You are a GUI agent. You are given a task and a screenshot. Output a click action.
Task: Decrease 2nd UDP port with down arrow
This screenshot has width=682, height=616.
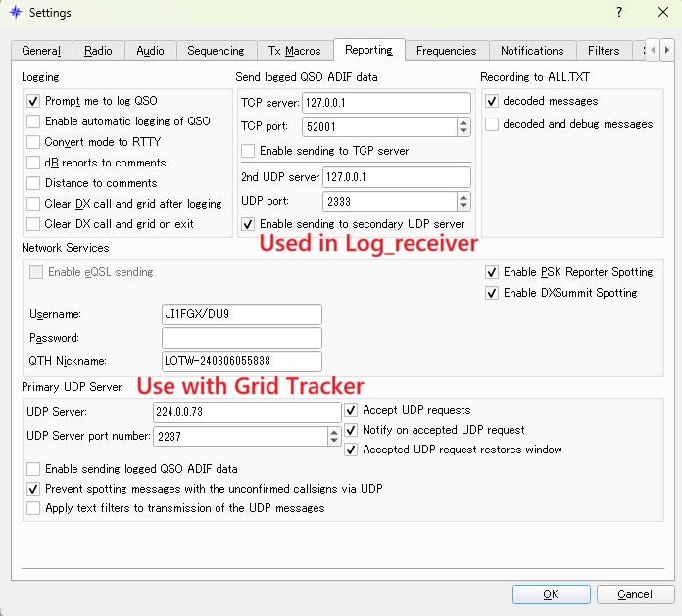click(463, 207)
